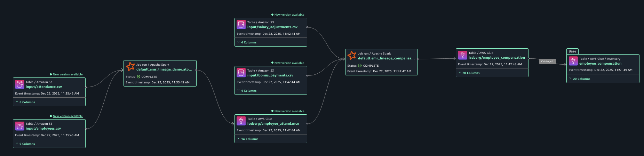Click the Cataloged edge label
Image resolution: width=644 pixels, height=156 pixels.
[547, 61]
